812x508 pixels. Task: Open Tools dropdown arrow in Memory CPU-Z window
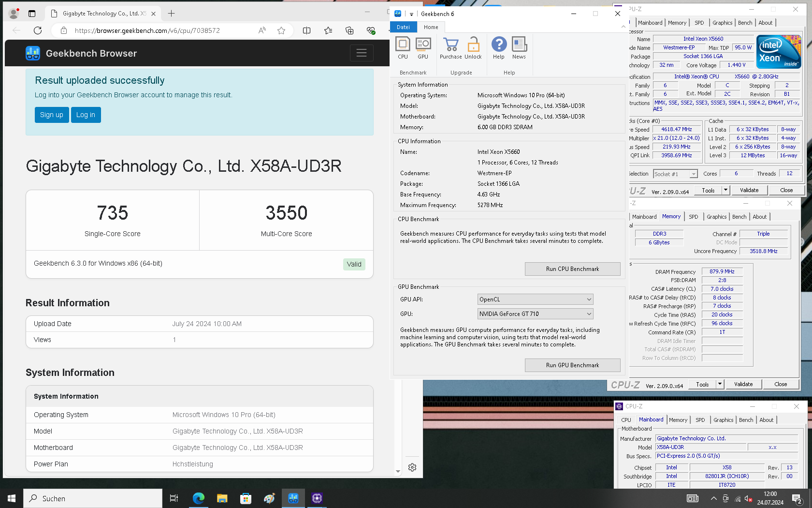720,384
